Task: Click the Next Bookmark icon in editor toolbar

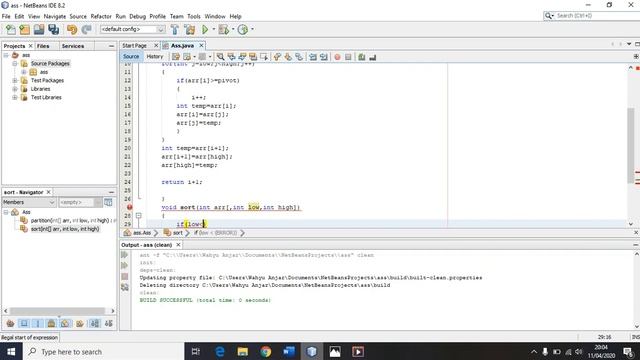Action: tap(288, 57)
